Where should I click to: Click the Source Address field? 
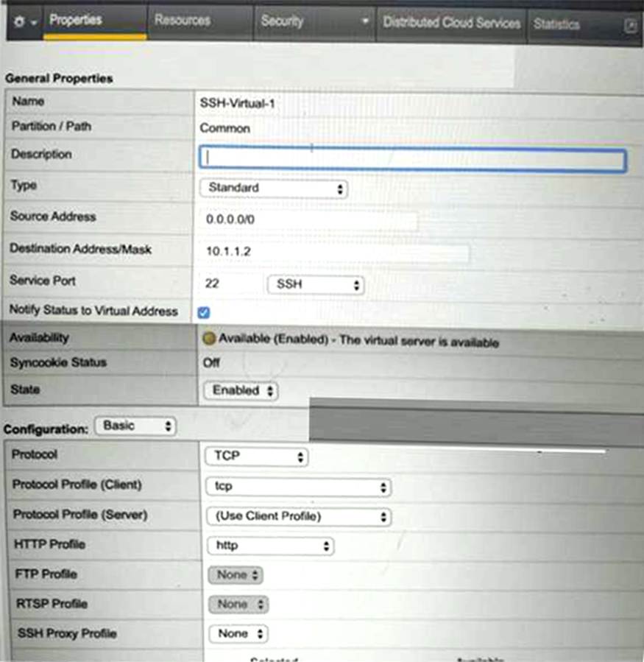coord(308,222)
